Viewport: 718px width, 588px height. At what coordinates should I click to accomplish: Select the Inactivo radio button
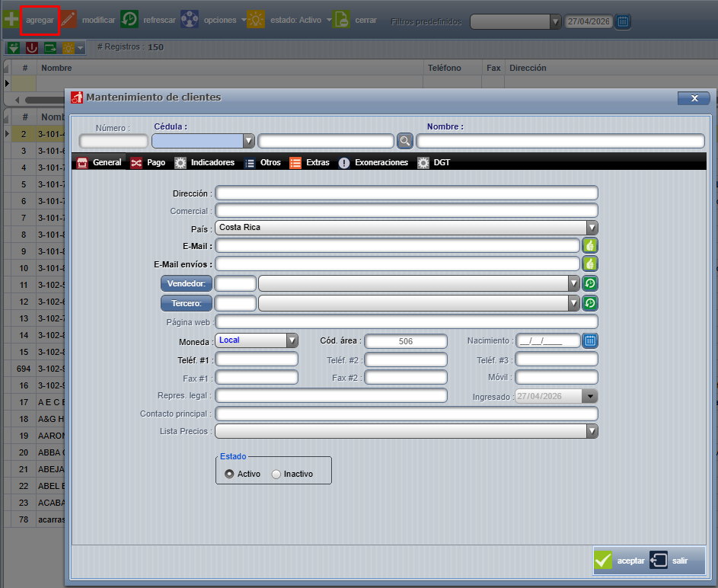click(x=276, y=474)
